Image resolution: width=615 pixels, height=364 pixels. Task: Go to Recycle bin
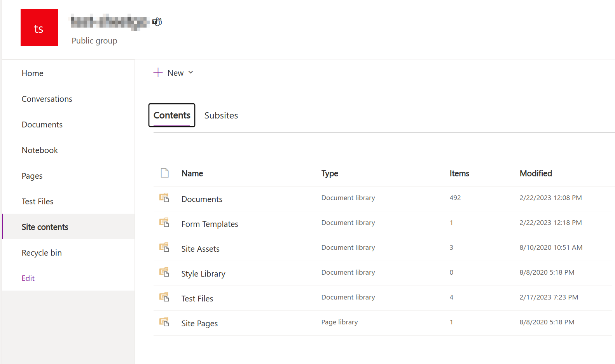42,253
